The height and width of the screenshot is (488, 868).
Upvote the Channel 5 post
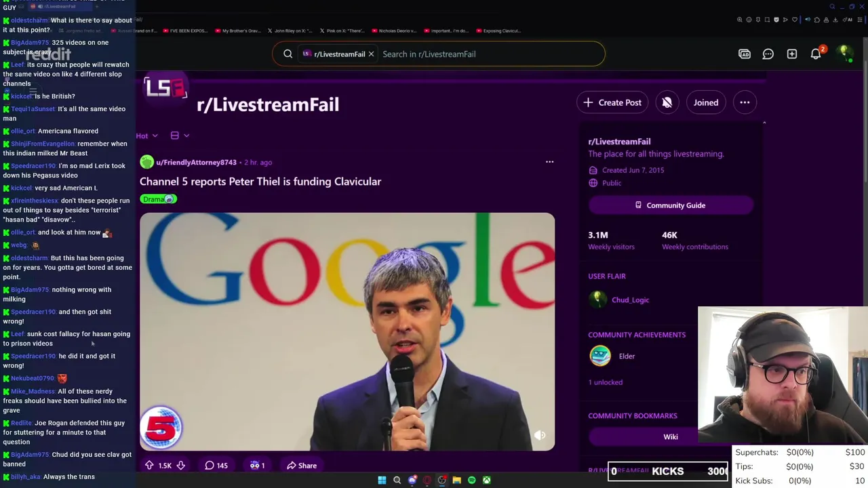pyautogui.click(x=149, y=465)
